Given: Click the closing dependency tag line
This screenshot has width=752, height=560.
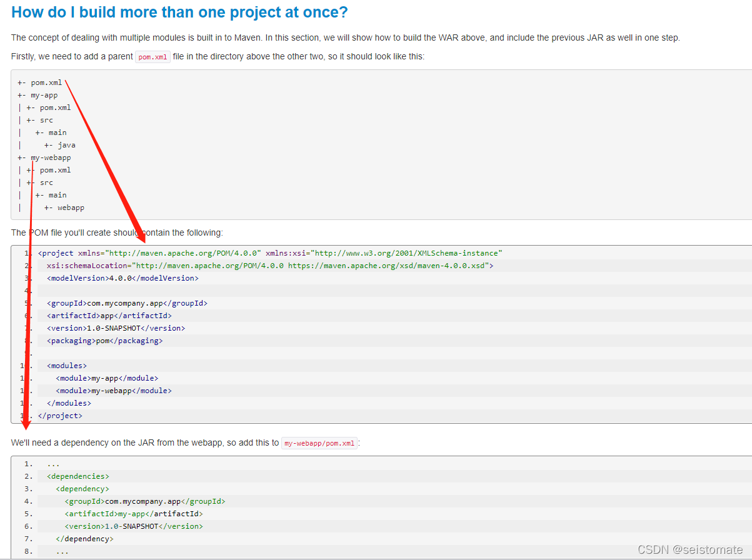Looking at the screenshot, I should [x=84, y=539].
